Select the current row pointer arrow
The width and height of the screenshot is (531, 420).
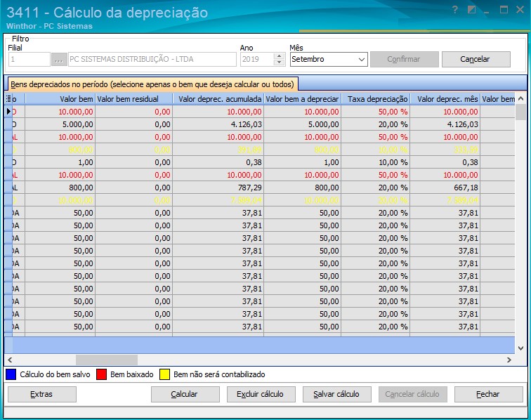tap(9, 112)
